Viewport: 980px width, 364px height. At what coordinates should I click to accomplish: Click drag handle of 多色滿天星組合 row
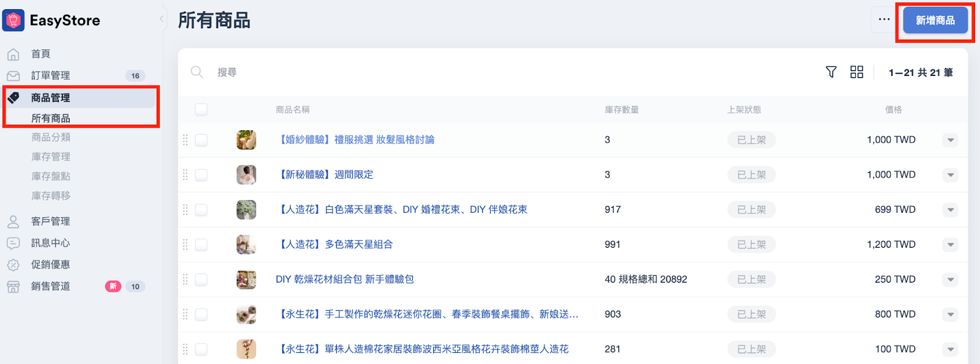pos(185,245)
